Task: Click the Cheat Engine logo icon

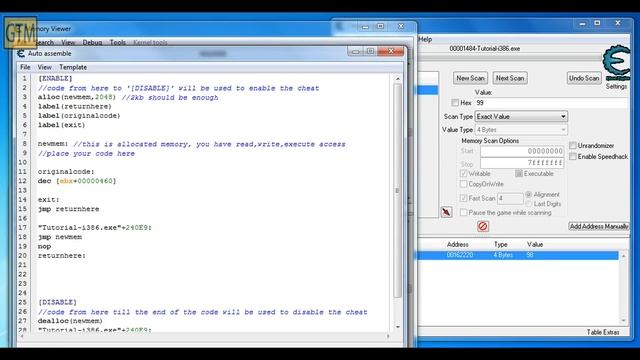Action: pyautogui.click(x=617, y=63)
